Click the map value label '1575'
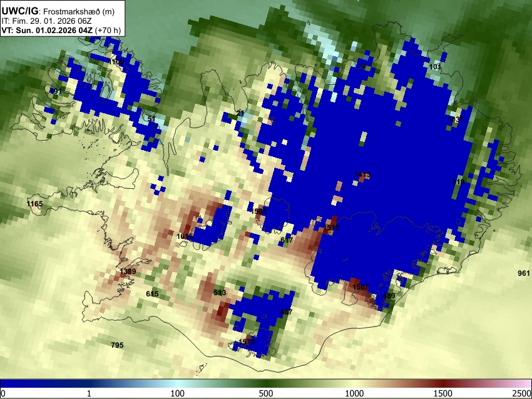 pos(247,341)
